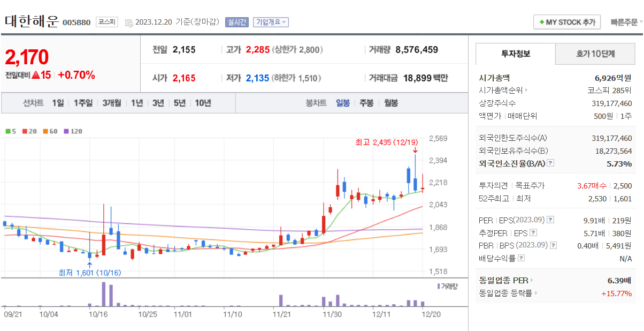Click the 12/20 date label on chart axis
This screenshot has width=644, height=331.
tap(431, 314)
